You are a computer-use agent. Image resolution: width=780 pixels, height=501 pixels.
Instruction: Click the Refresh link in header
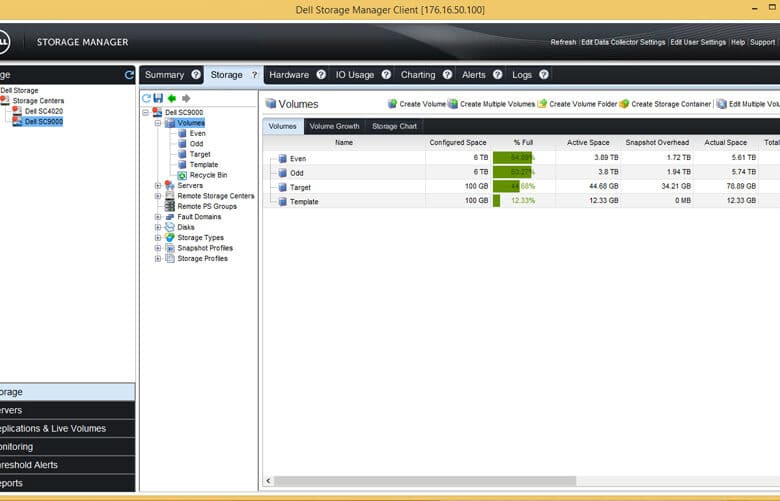[x=563, y=42]
